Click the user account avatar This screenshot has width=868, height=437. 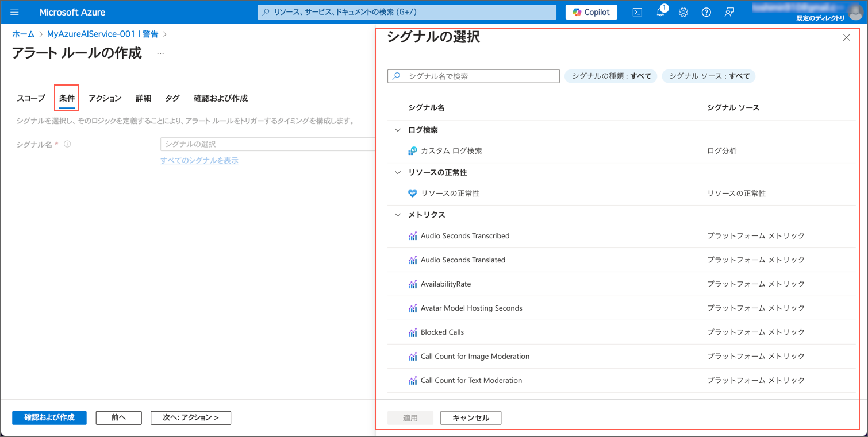(x=855, y=12)
